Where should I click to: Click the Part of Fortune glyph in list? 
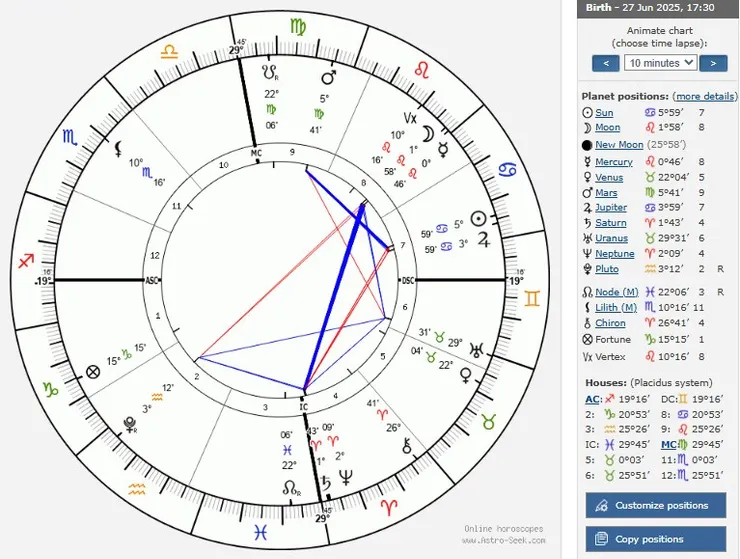point(587,339)
